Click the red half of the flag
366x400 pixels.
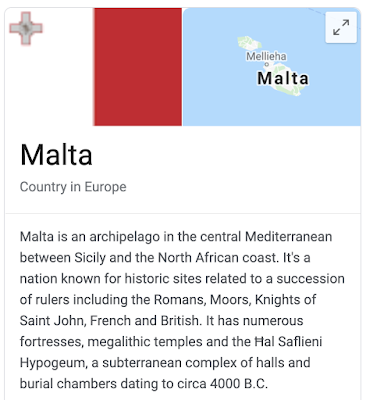tap(138, 67)
